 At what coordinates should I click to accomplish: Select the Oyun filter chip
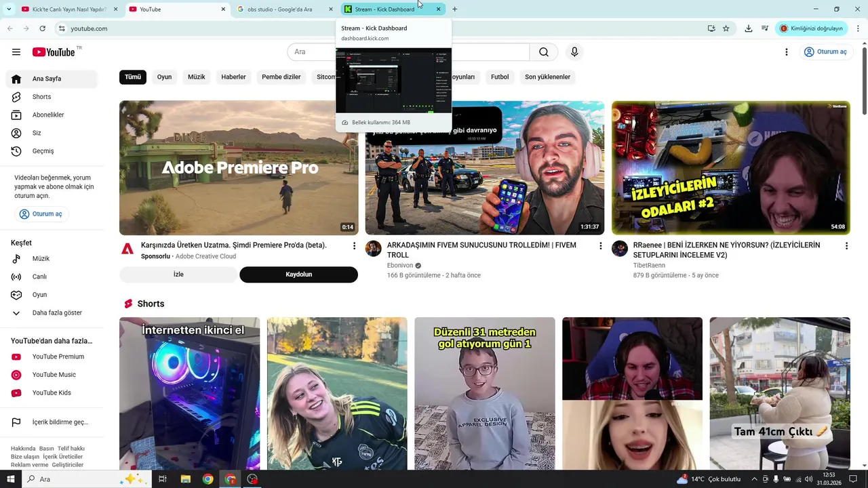164,77
